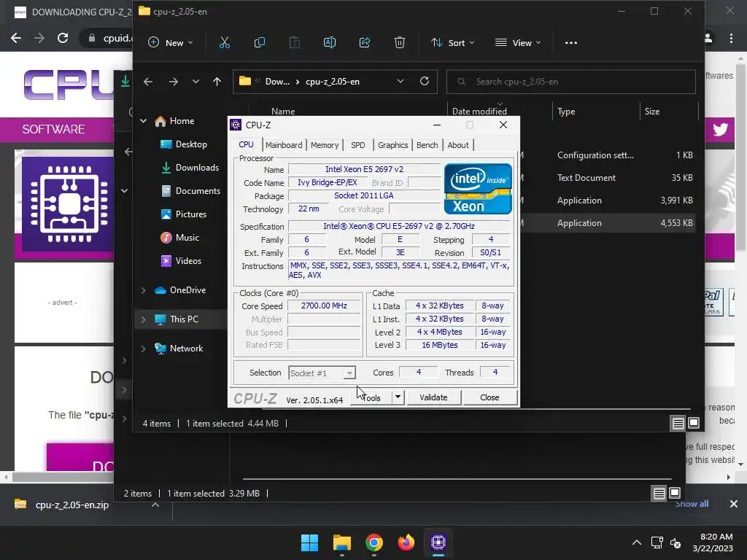Image resolution: width=747 pixels, height=560 pixels.
Task: Click the Tools button in CPU-Z
Action: [x=372, y=397]
